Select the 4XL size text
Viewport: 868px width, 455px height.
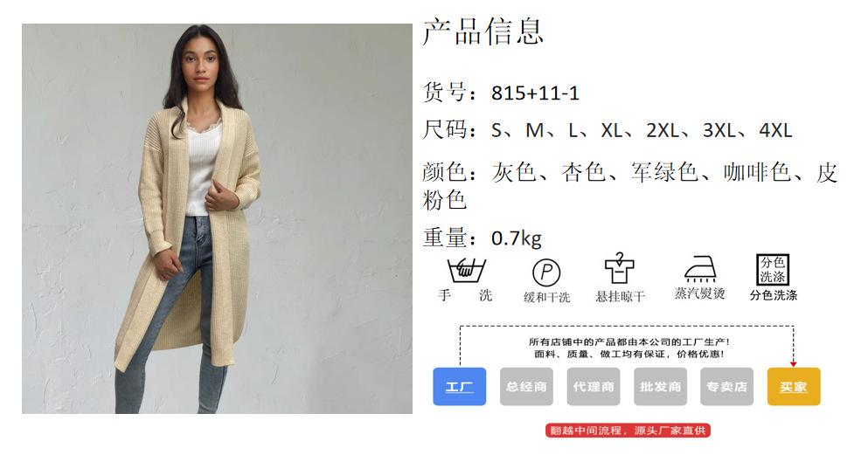[x=775, y=130]
